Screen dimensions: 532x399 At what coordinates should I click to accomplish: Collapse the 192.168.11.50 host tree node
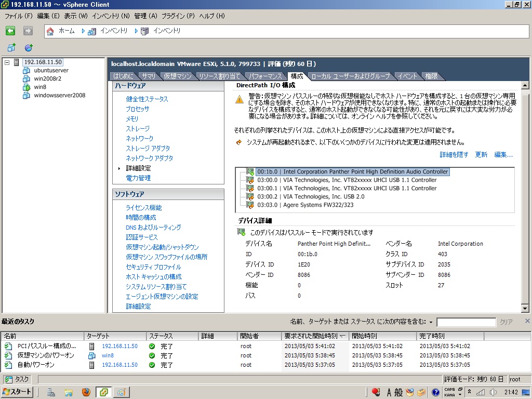[x=7, y=62]
